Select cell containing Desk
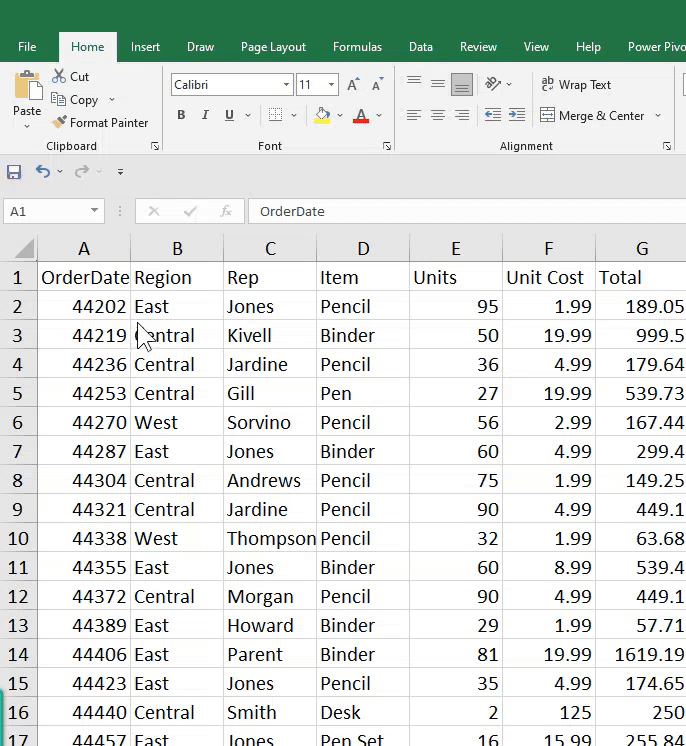This screenshot has height=746, width=686. pos(363,713)
